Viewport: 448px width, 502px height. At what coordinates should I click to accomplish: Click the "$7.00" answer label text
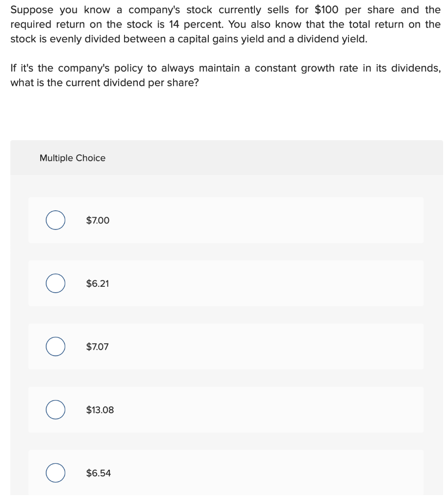click(98, 221)
